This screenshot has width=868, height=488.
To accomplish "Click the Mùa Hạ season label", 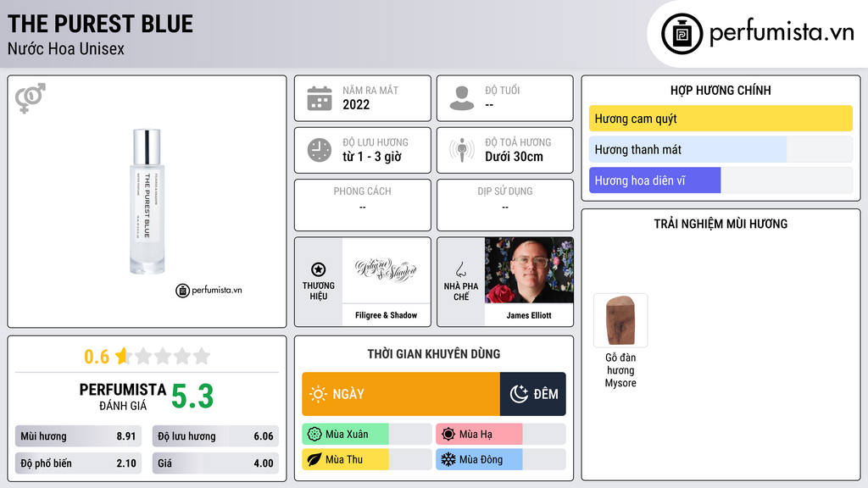I will [476, 435].
